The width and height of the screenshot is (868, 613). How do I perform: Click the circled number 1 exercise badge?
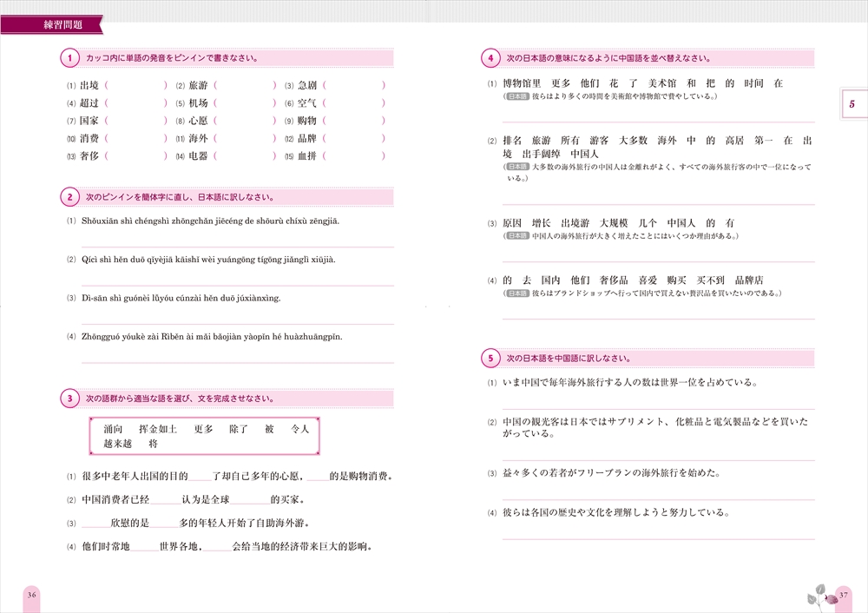69,57
